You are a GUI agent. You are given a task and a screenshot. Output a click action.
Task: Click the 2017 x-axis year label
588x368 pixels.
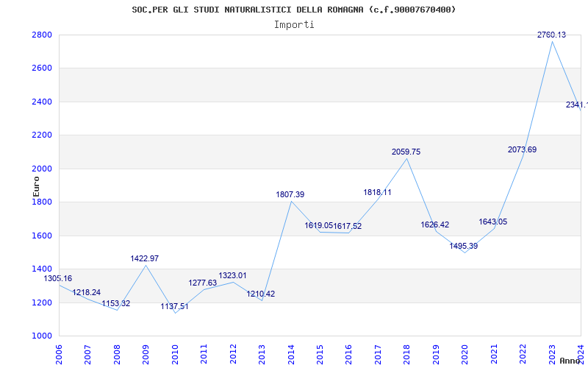(378, 354)
